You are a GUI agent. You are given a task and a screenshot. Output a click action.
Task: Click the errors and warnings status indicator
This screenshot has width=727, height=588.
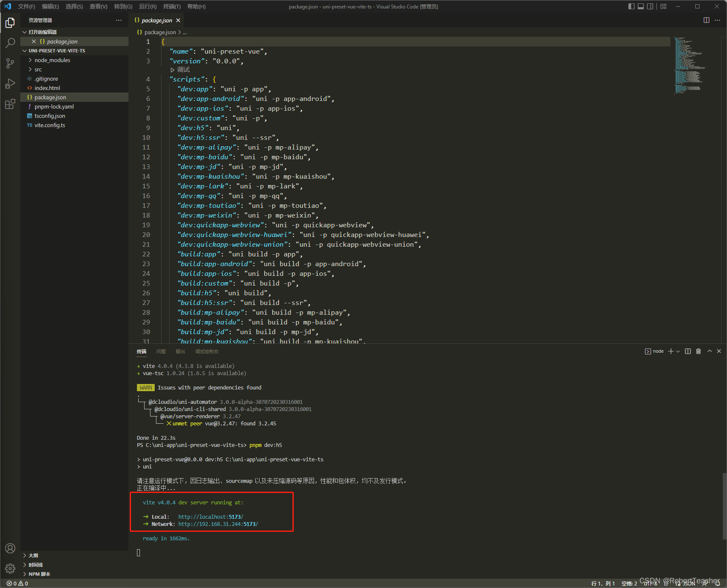[17, 583]
